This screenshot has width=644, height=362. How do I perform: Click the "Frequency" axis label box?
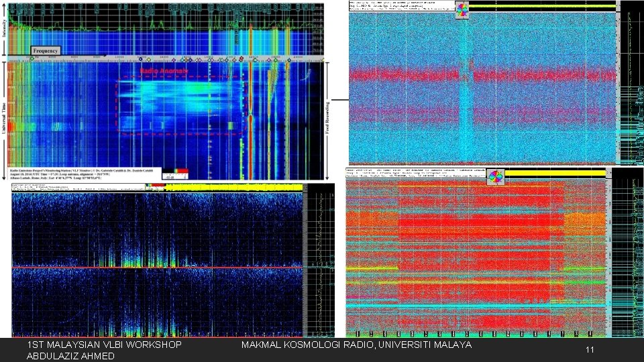point(46,50)
